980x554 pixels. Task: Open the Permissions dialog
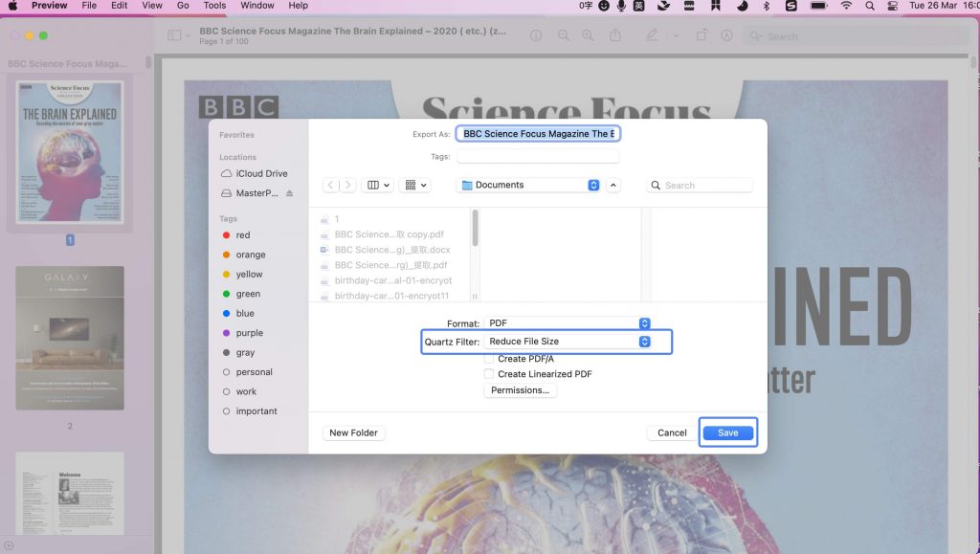tap(520, 389)
